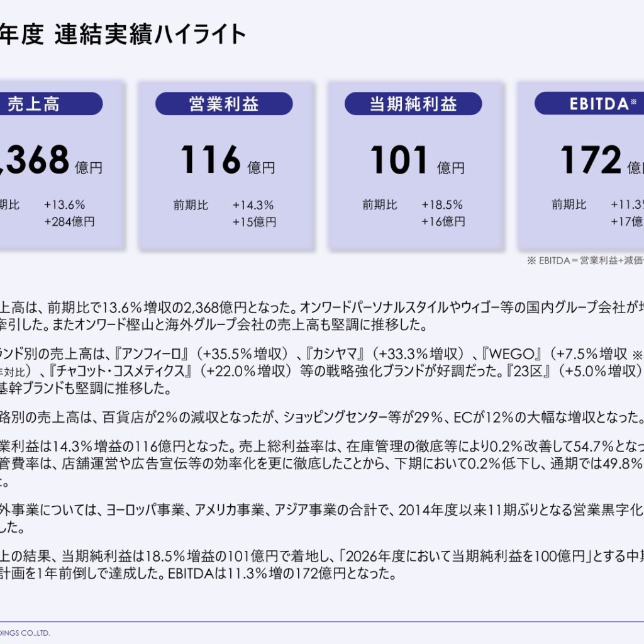Click the 売上高 pill label

(x=50, y=104)
